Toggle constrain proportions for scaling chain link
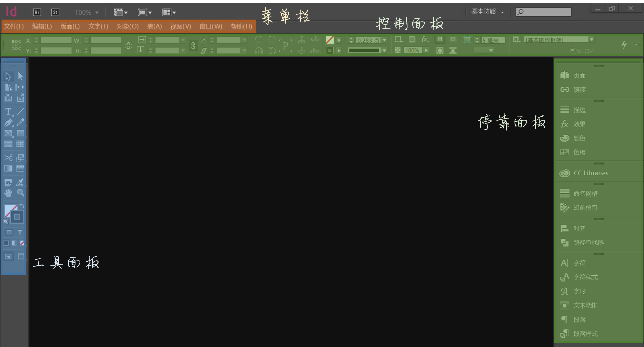644x347 pixels. coord(193,46)
